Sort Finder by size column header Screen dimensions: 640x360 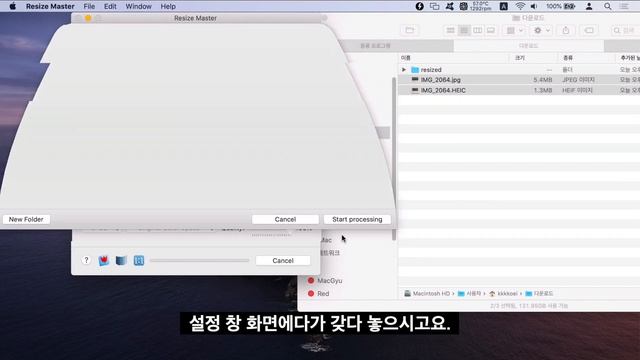[533, 58]
